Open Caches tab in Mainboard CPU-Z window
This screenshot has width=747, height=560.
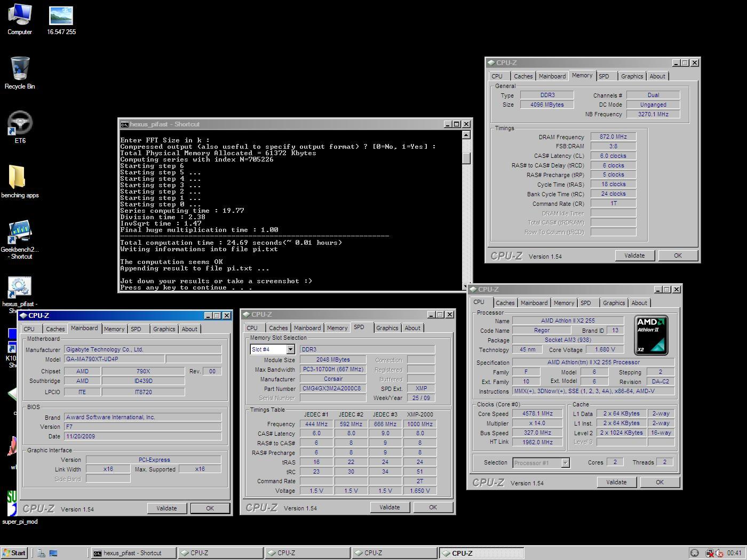[55, 329]
